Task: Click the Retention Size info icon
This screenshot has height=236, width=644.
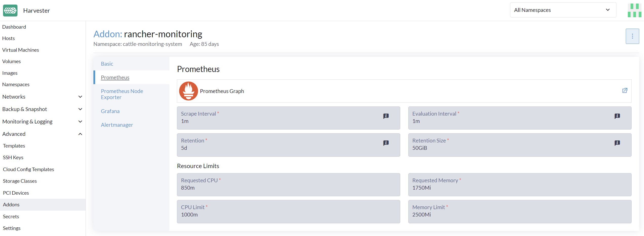Action: tap(617, 143)
